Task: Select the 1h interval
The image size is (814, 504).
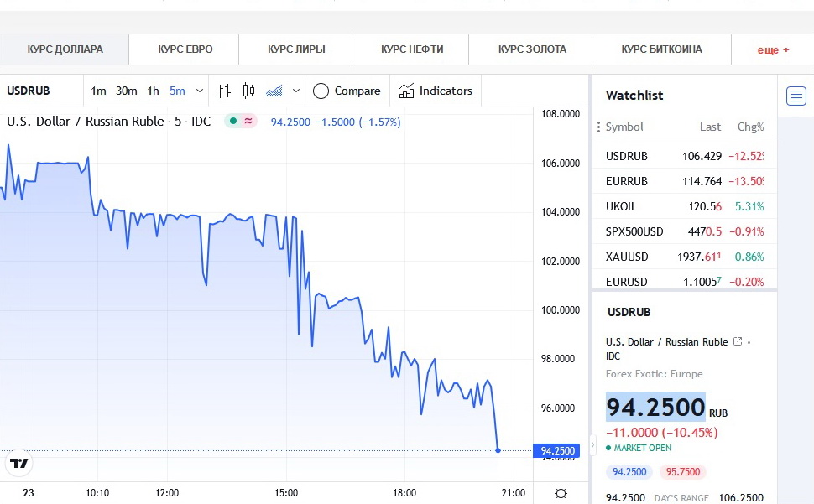Action: [x=153, y=91]
